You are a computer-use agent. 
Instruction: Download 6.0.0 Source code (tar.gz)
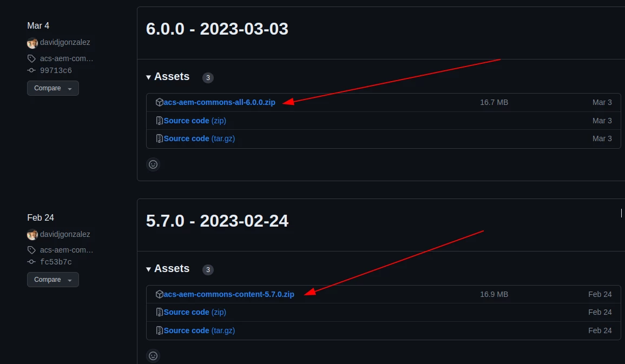(x=199, y=138)
